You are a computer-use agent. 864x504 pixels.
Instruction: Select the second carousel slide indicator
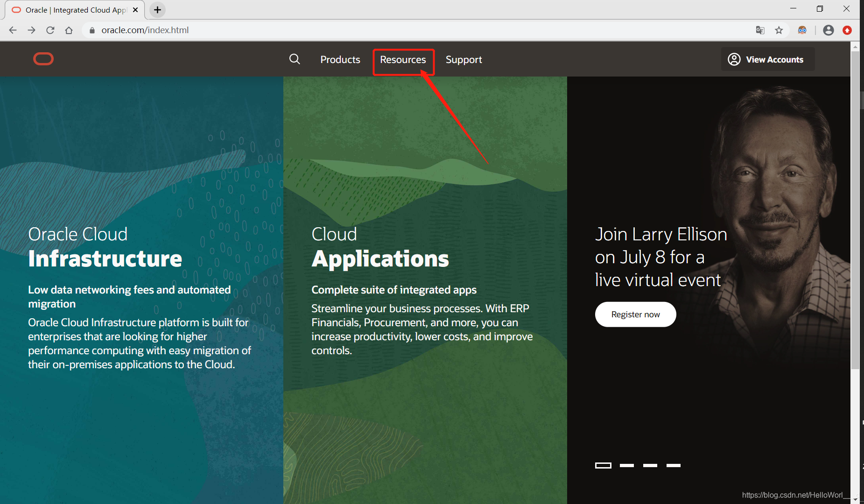point(627,465)
